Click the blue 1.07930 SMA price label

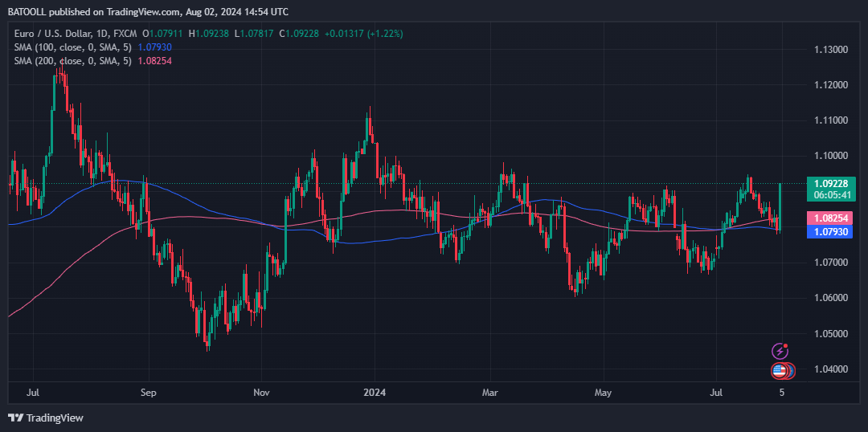click(x=830, y=232)
